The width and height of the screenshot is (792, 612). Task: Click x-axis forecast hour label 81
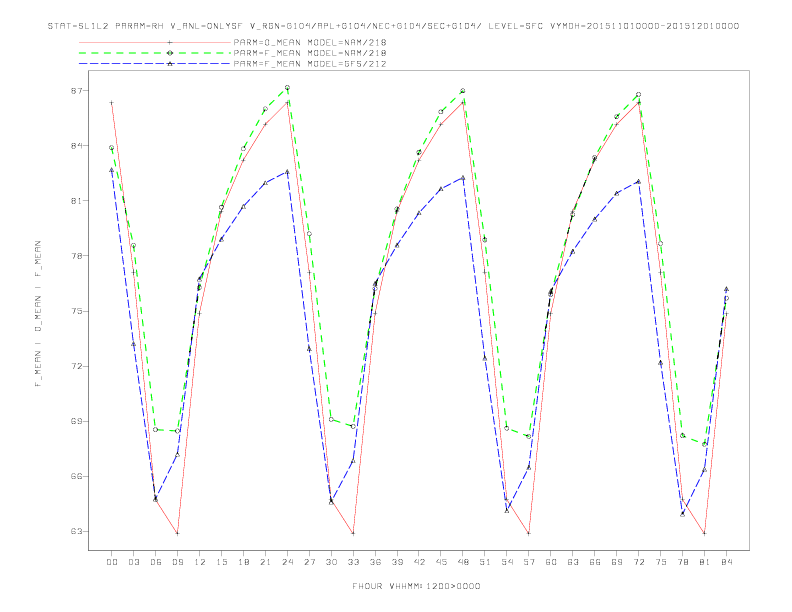[705, 562]
